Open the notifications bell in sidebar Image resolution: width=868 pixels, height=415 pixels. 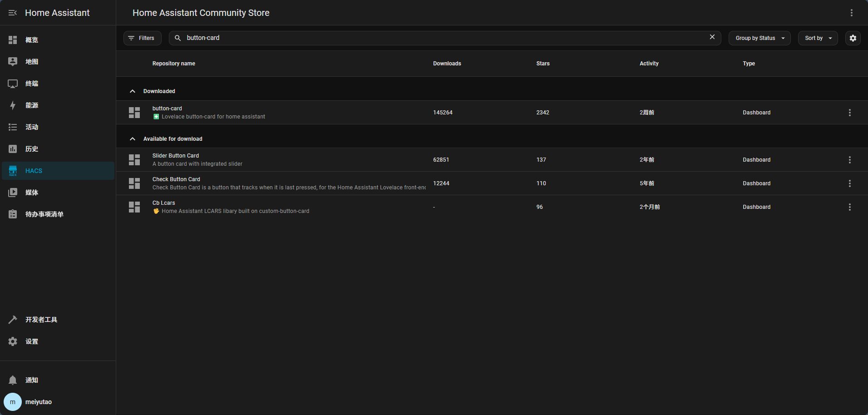pos(13,380)
